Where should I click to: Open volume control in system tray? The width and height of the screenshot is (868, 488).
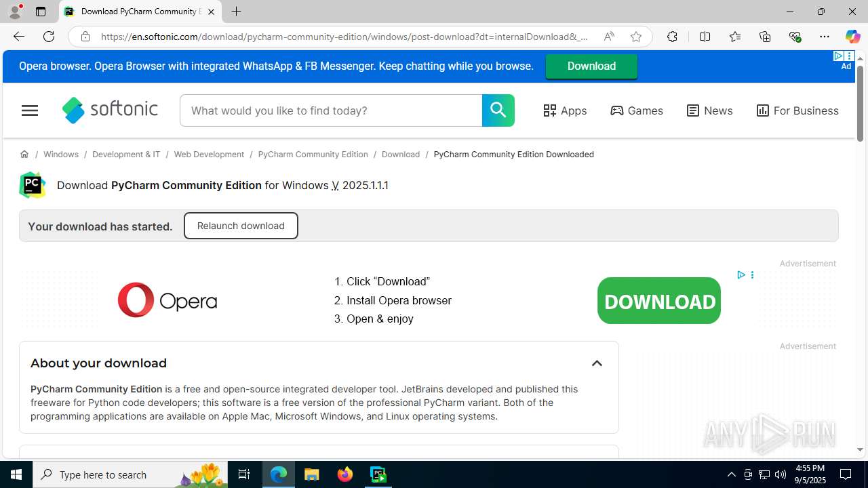780,474
